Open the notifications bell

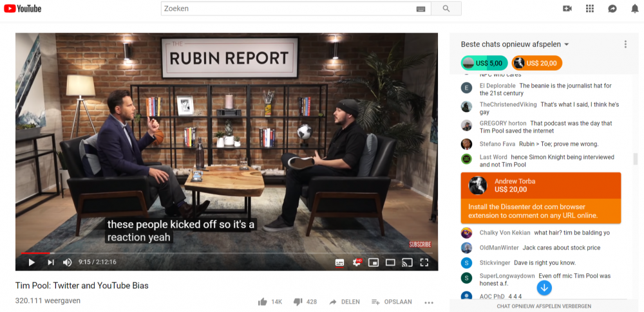click(634, 8)
